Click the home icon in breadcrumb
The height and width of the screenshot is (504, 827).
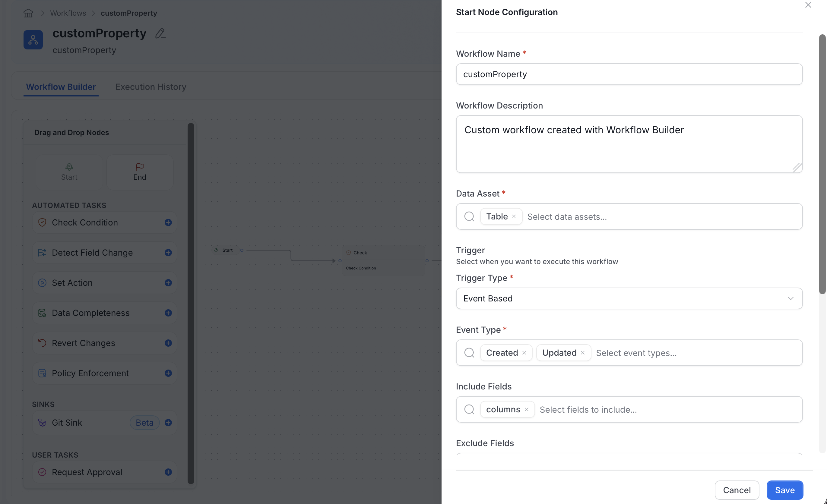28,13
